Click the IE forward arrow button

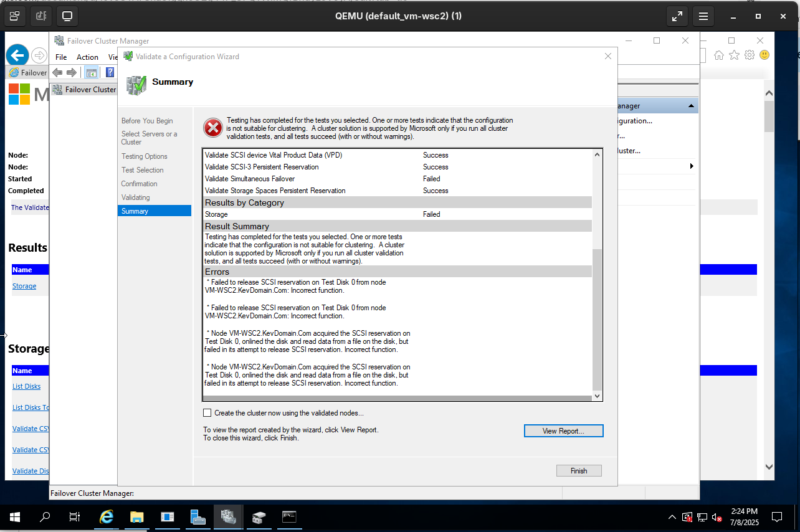pyautogui.click(x=39, y=55)
